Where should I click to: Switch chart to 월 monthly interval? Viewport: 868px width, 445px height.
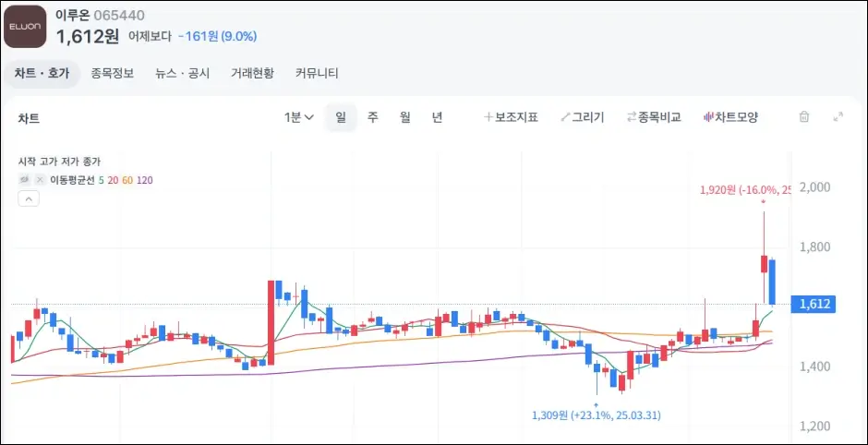[x=404, y=117]
